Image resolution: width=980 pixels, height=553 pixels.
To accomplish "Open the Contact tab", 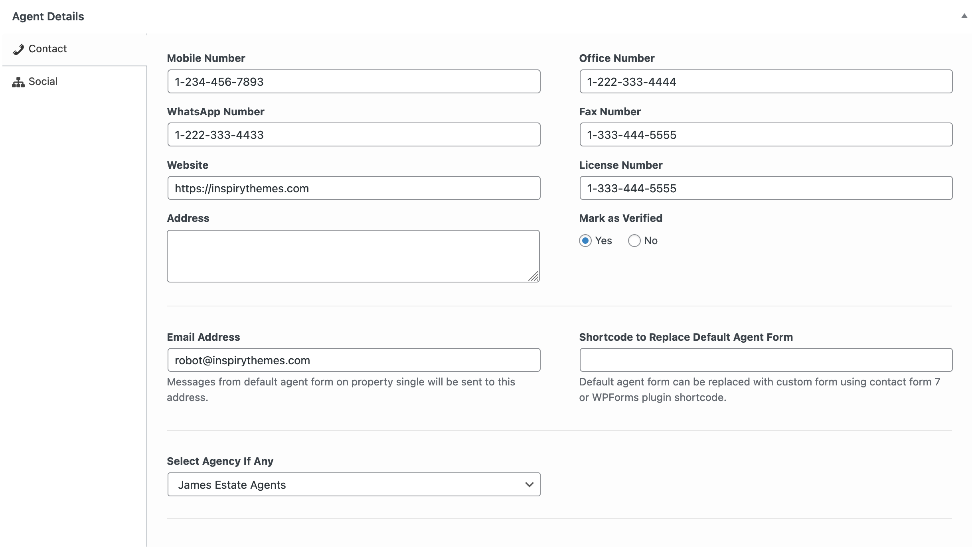I will pyautogui.click(x=74, y=49).
